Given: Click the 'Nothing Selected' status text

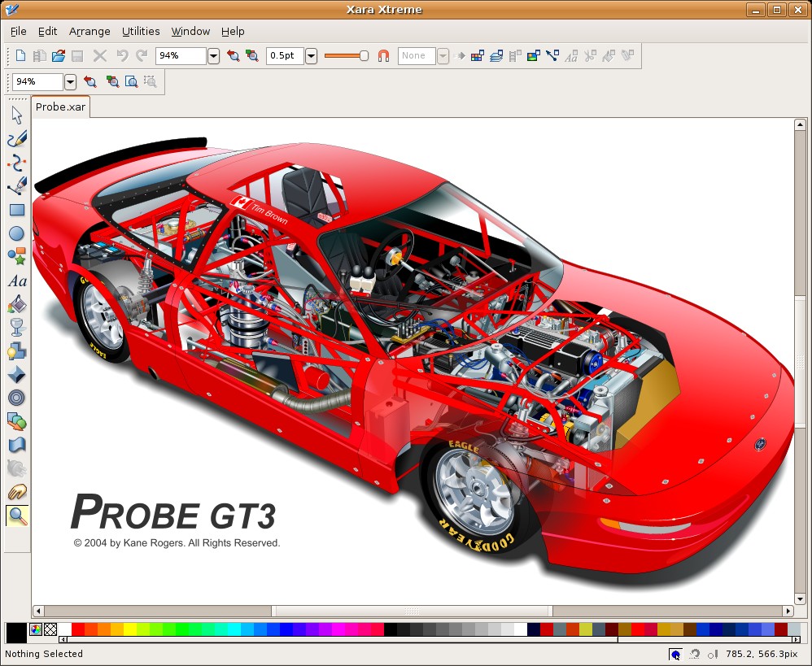Looking at the screenshot, I should point(44,654).
